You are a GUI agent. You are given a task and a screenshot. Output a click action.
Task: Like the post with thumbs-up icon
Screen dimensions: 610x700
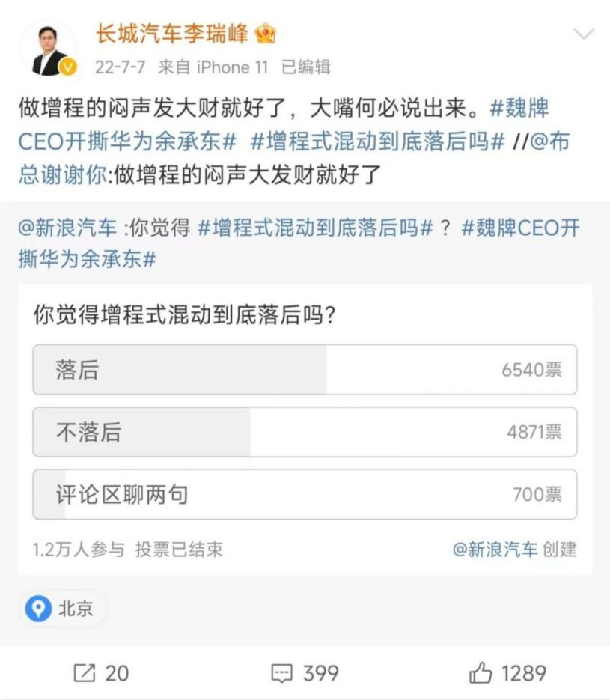coord(480,672)
